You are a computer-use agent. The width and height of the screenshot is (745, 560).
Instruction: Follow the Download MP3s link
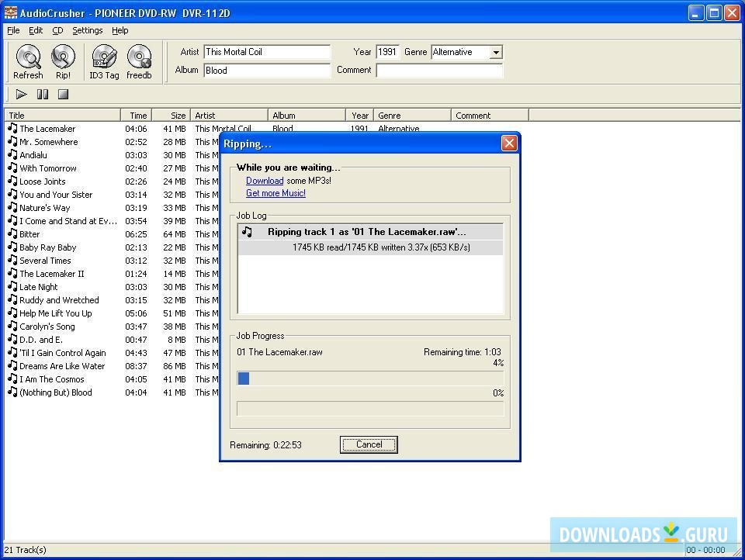(x=265, y=181)
